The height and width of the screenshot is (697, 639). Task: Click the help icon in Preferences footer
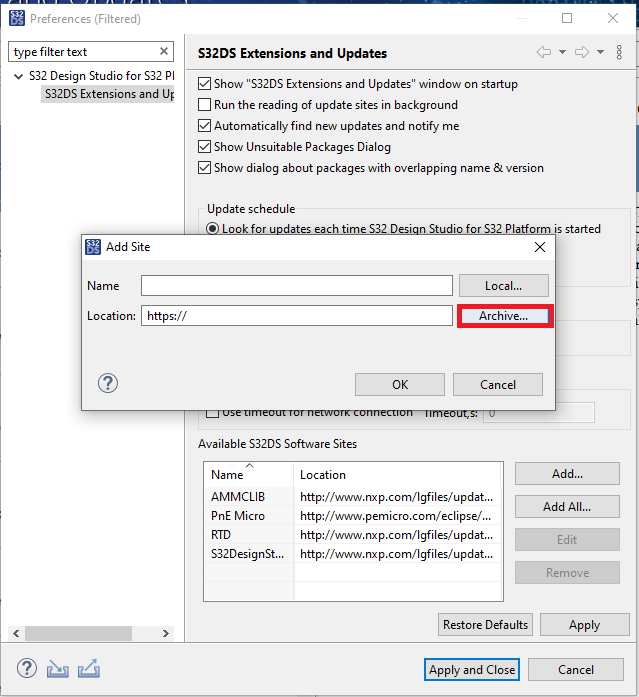pos(27,669)
